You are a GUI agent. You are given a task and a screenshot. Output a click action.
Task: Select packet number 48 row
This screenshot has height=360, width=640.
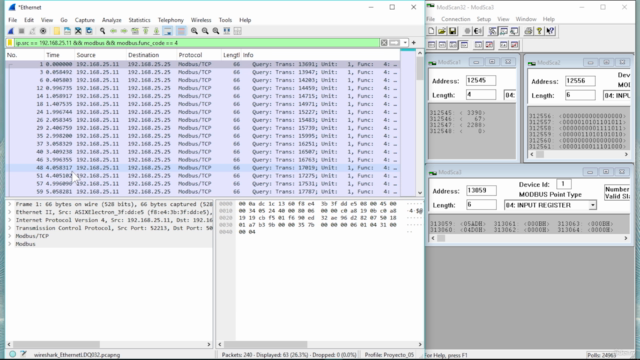point(203,168)
